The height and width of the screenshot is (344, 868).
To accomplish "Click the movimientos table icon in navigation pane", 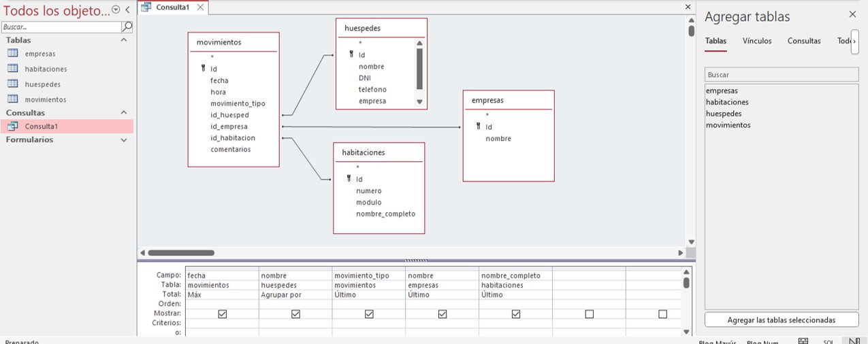I will point(12,99).
